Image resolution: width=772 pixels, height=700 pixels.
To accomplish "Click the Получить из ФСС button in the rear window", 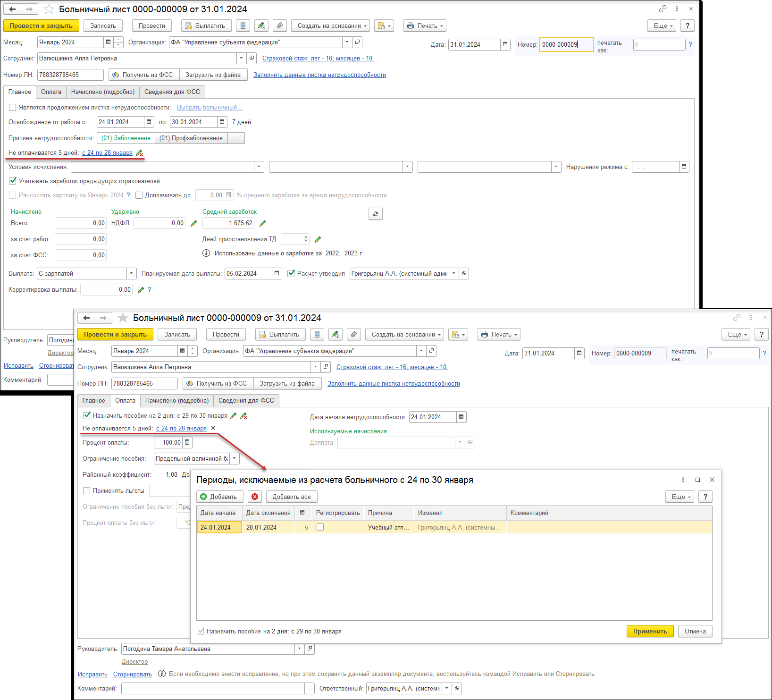I will 143,75.
